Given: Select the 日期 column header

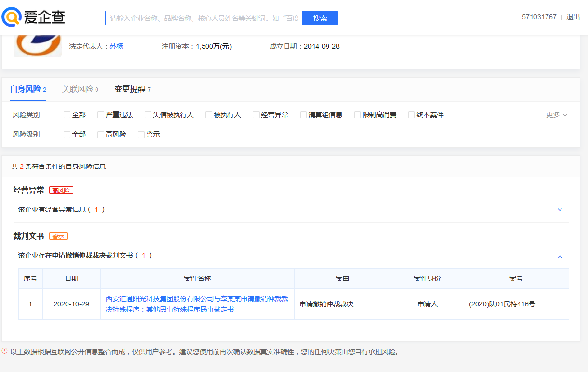Looking at the screenshot, I should pos(71,278).
